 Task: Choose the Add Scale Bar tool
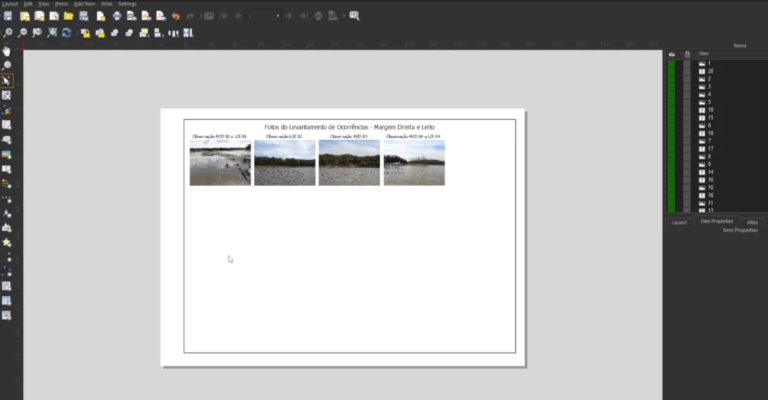point(6,199)
